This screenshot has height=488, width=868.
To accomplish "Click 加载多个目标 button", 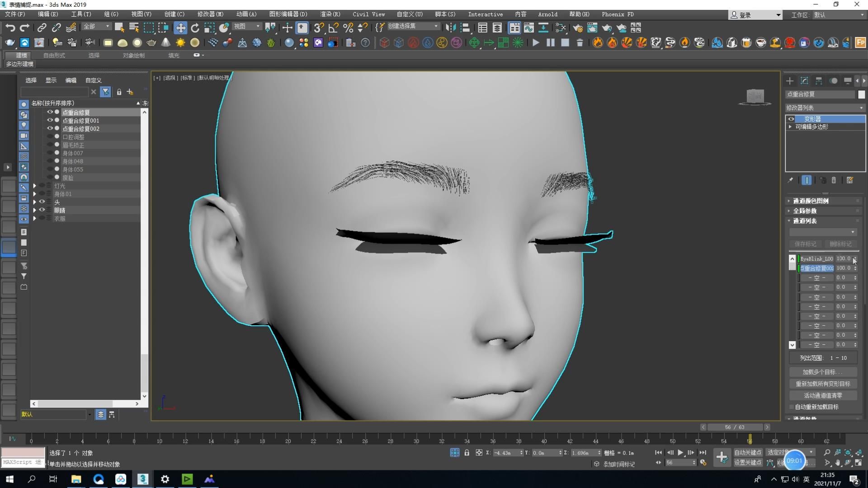I will pos(823,372).
